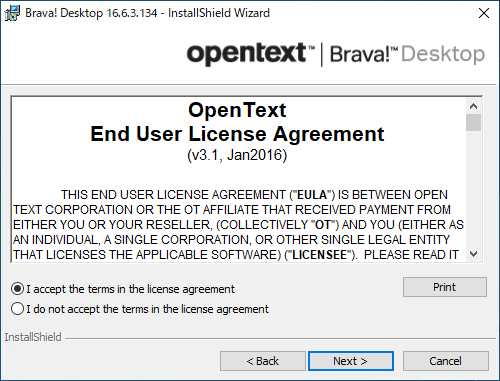
Task: Close the InstallShield Wizard window
Action: [484, 13]
